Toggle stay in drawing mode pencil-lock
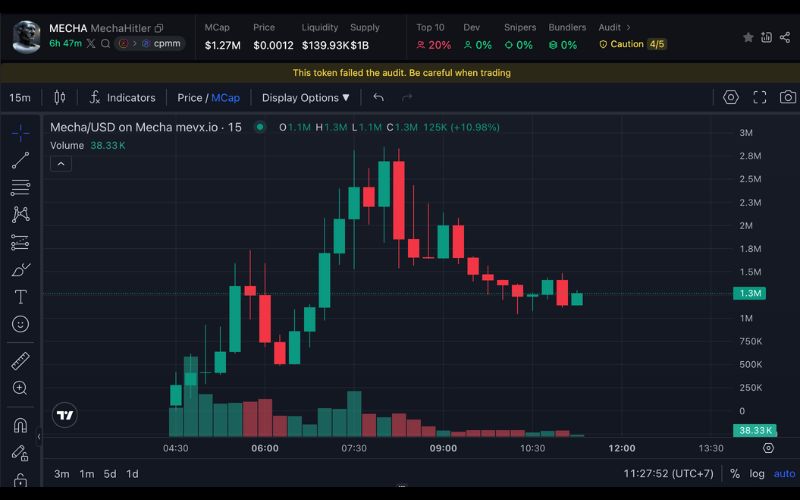Viewport: 800px width, 500px height. click(x=20, y=453)
